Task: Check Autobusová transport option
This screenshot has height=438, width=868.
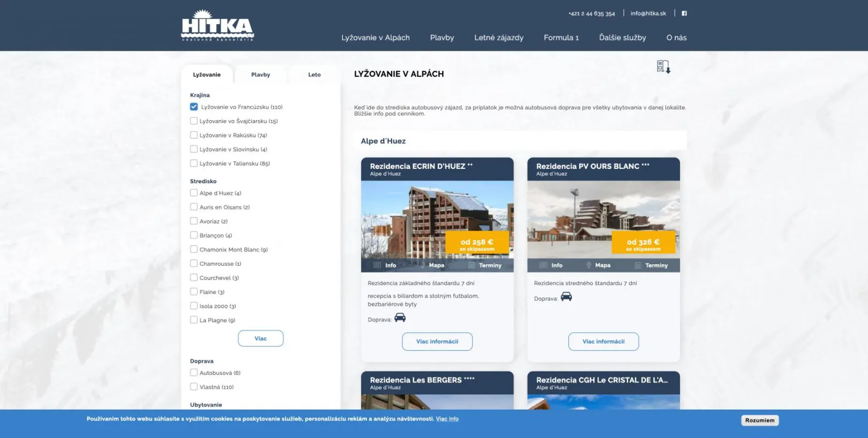Action: pos(194,373)
